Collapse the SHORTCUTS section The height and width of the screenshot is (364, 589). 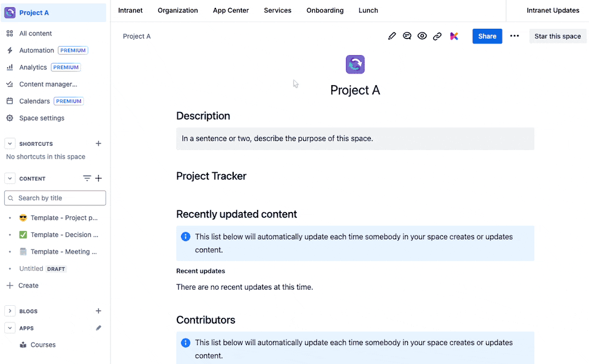(10, 143)
